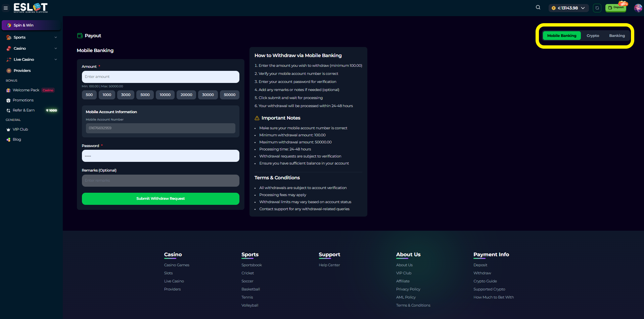Click the Spin & Win wheel icon
The image size is (644, 319).
9,25
